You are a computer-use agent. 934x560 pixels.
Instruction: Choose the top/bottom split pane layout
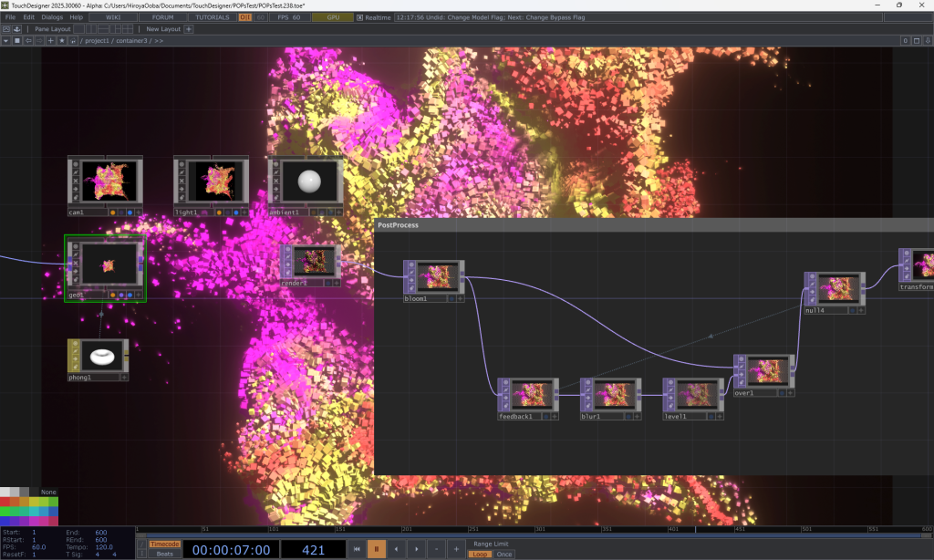(103, 28)
